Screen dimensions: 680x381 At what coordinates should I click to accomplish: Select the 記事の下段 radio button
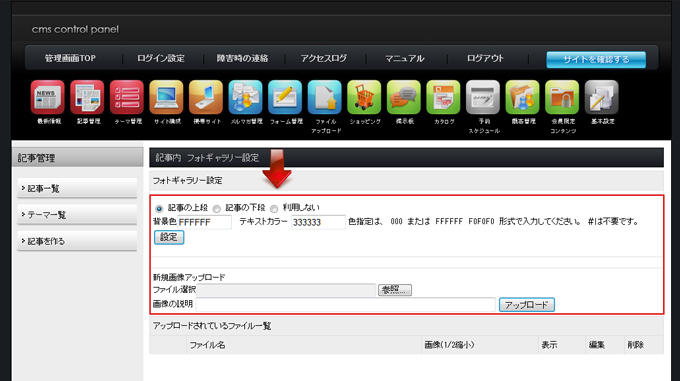pyautogui.click(x=216, y=209)
